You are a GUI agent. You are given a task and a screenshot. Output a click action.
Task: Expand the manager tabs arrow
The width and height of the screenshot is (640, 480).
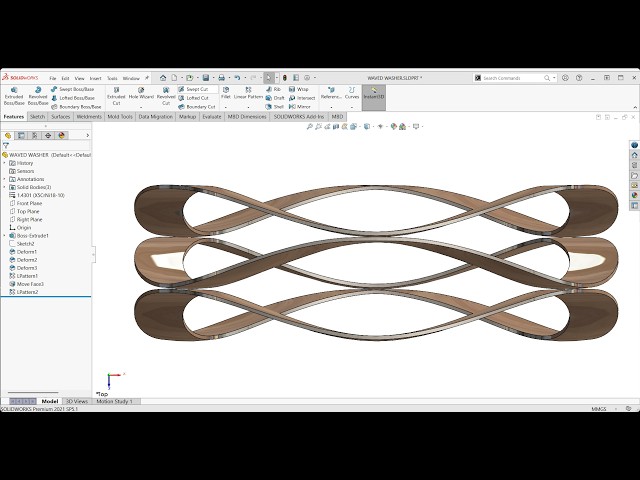click(87, 136)
